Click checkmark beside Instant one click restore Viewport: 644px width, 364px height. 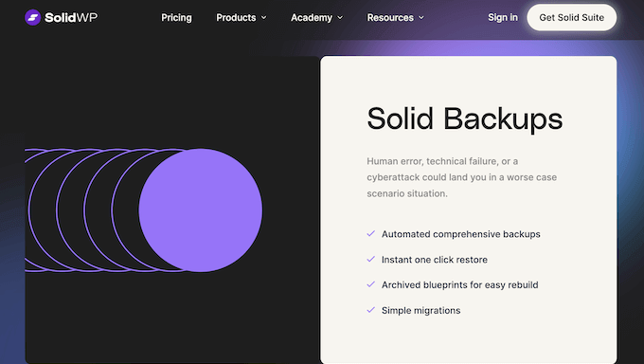pos(371,259)
